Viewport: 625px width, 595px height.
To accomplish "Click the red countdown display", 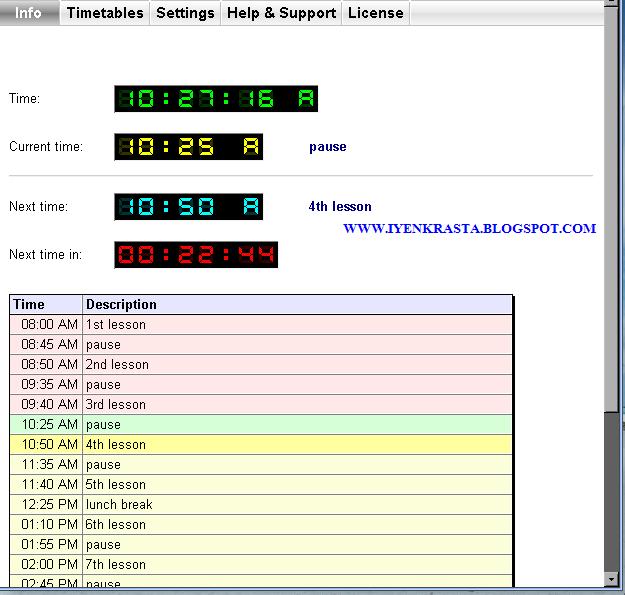I will [196, 255].
